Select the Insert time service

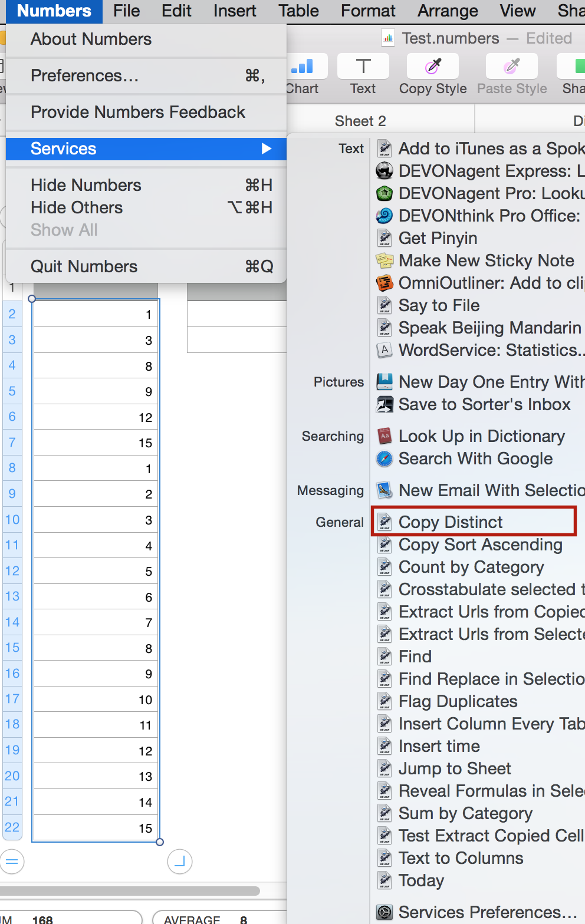tap(439, 746)
